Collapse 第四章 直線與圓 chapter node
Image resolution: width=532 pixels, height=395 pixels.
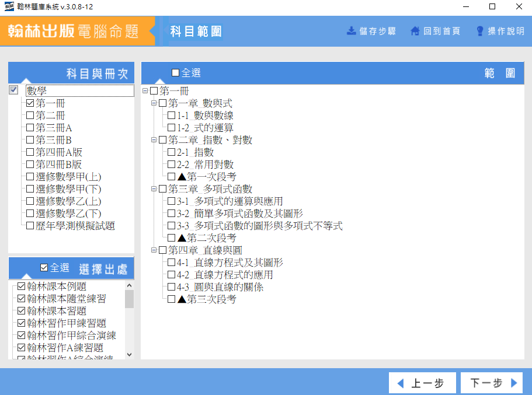pyautogui.click(x=154, y=250)
